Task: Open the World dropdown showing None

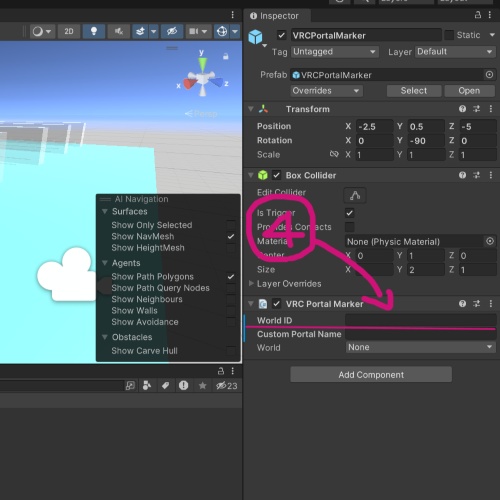Action: [421, 347]
